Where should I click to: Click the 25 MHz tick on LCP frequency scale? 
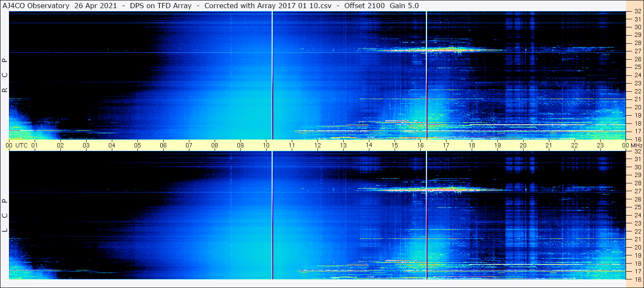(638, 207)
